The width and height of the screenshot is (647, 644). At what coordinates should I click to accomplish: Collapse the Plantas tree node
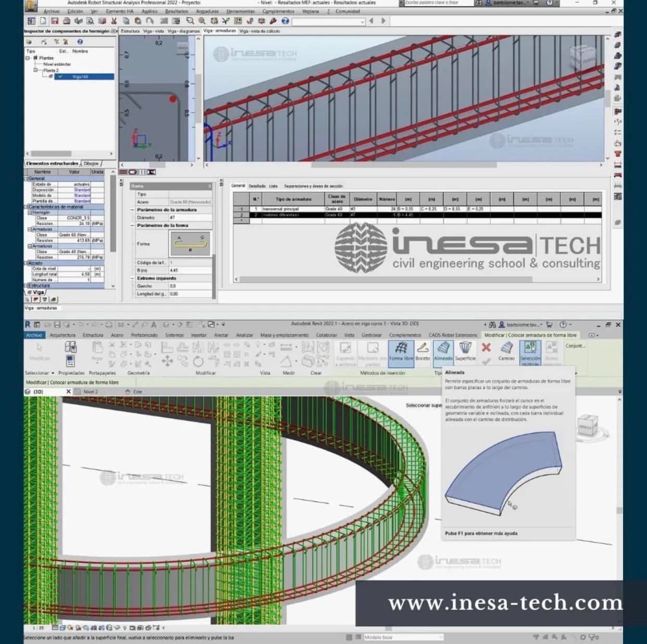coord(28,58)
